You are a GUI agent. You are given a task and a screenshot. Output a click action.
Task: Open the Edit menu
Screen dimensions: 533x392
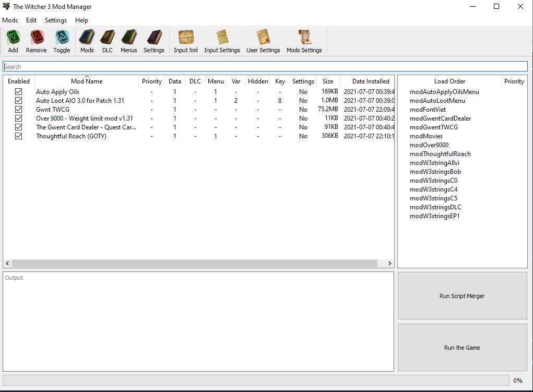tap(31, 20)
